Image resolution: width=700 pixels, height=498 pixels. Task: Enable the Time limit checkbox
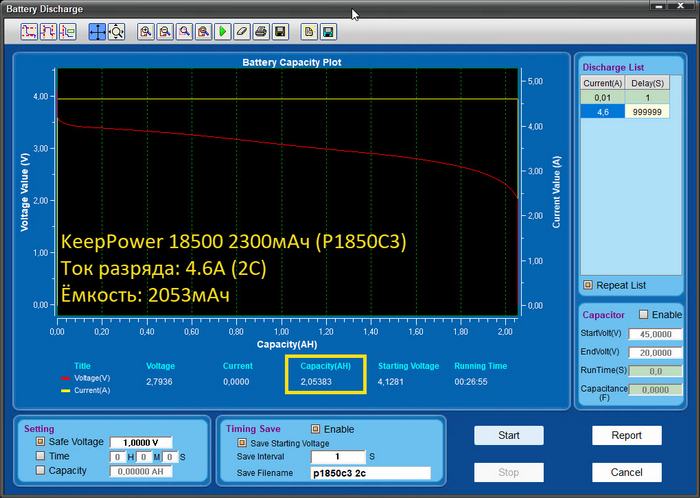pos(40,456)
